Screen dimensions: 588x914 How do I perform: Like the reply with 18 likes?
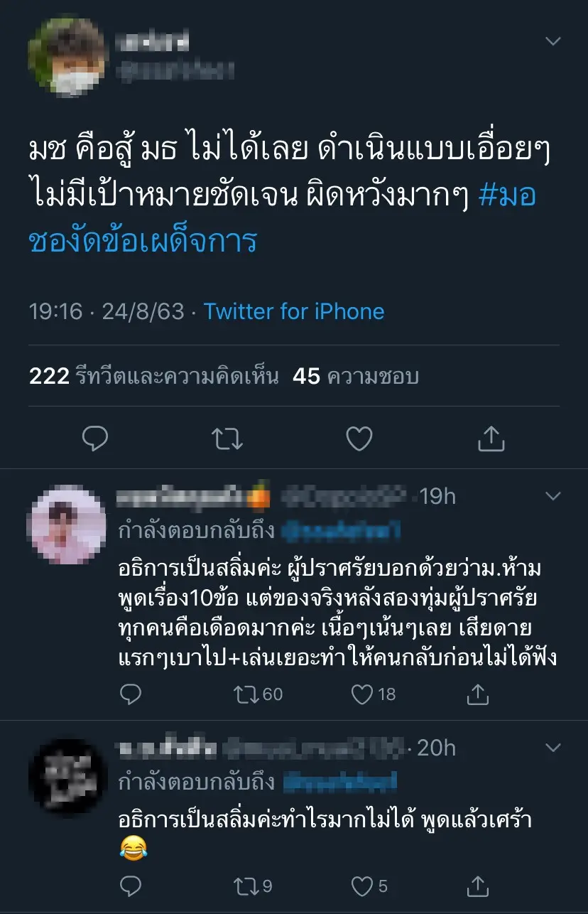363,694
